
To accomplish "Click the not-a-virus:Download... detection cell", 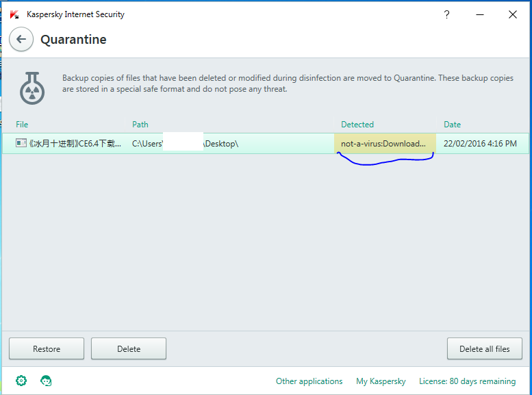I will pos(385,144).
